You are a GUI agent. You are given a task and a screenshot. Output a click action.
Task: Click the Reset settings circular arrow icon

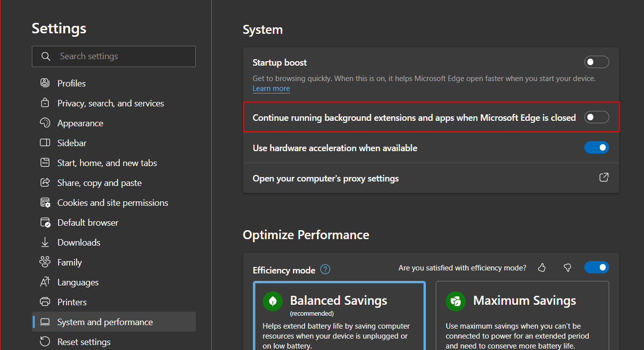click(45, 342)
